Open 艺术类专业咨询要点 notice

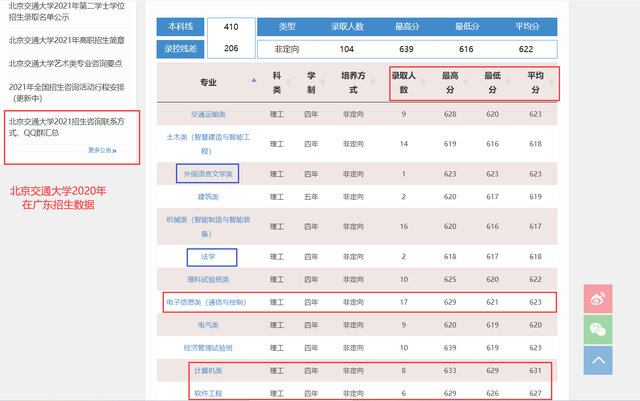click(65, 63)
